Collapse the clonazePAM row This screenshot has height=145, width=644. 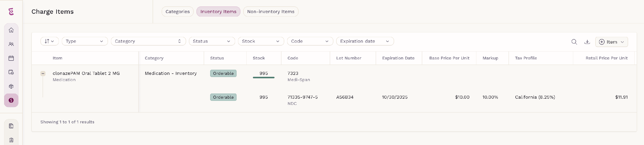[x=43, y=74]
